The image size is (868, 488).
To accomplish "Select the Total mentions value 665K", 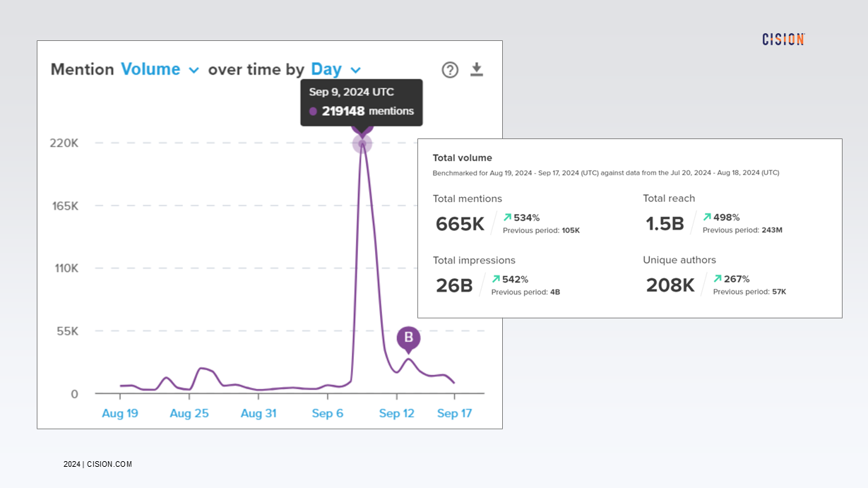I will (459, 224).
